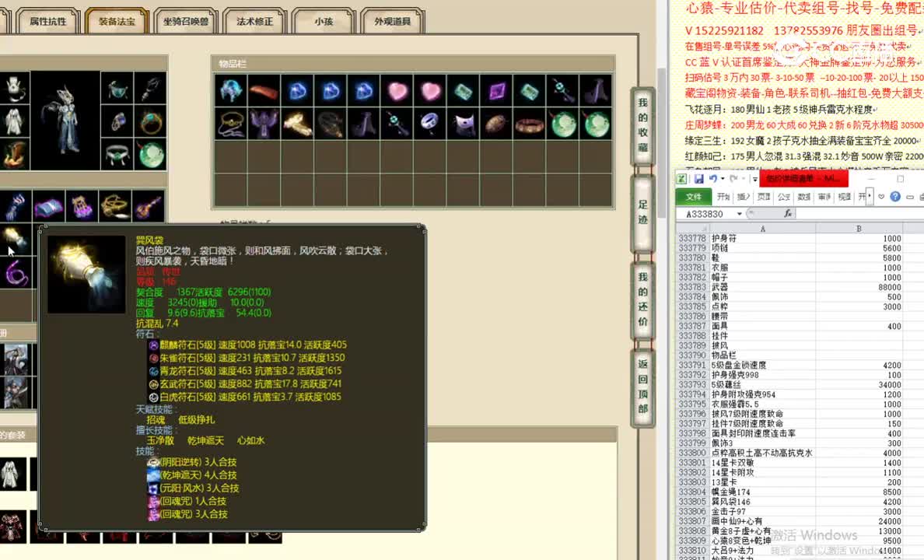The height and width of the screenshot is (560, 924).
Task: Click the Undo icon in Excel
Action: (x=713, y=180)
